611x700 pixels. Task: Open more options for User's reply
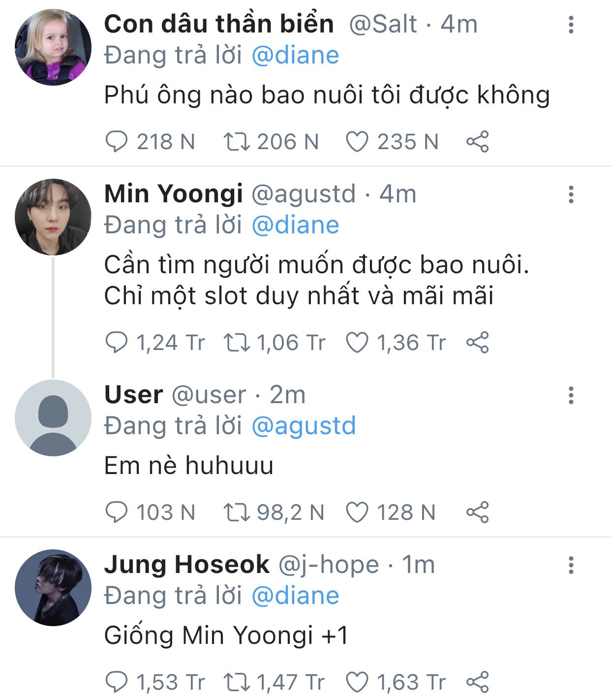coord(571,395)
